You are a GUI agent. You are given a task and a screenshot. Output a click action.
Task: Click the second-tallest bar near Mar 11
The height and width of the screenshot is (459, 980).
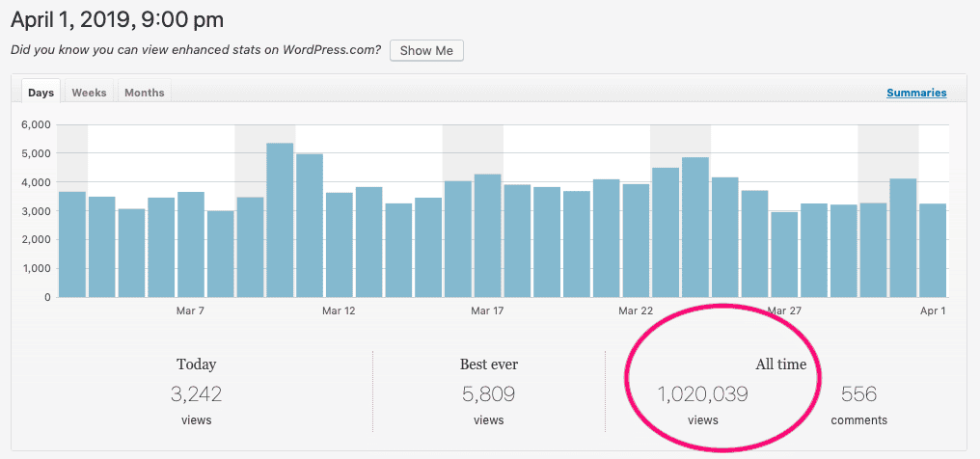310,226
